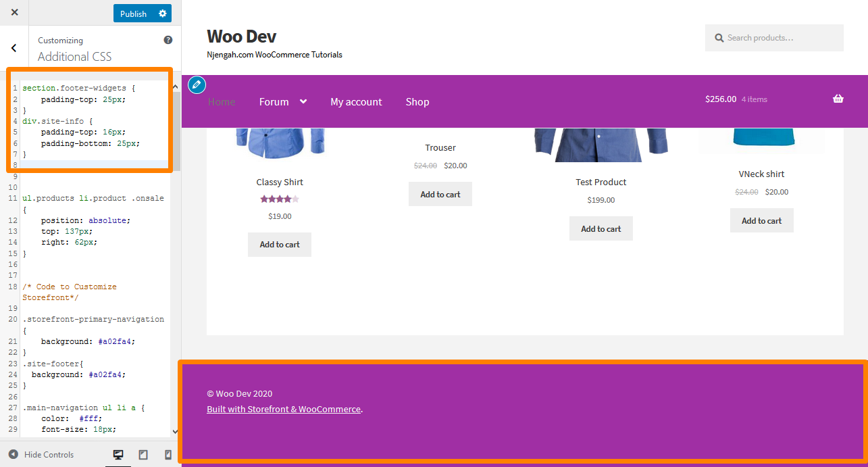Place cursor on section.footer-widgets line
The width and height of the screenshot is (868, 467).
[79, 88]
